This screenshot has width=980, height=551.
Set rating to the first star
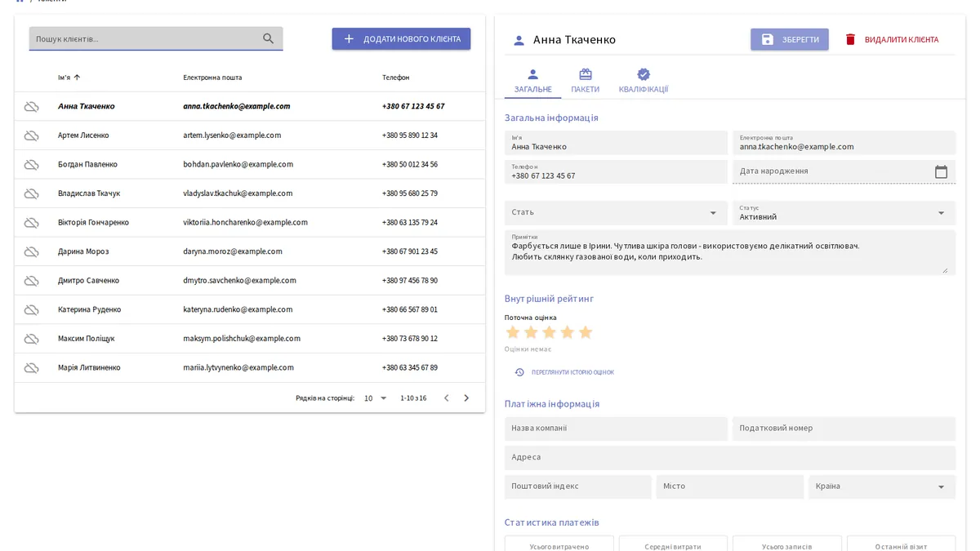coord(513,332)
